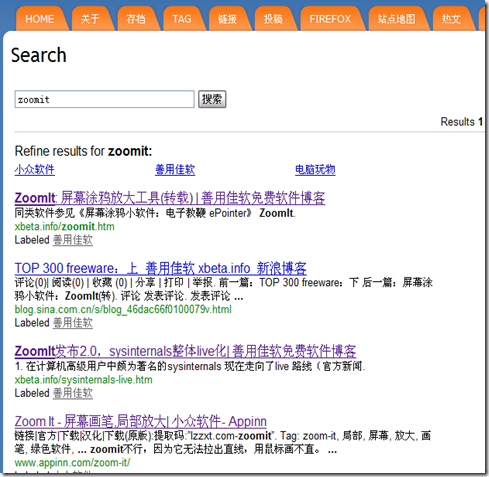Refine results by 善用佳软
Viewport: 489px width, 477px height.
click(175, 170)
